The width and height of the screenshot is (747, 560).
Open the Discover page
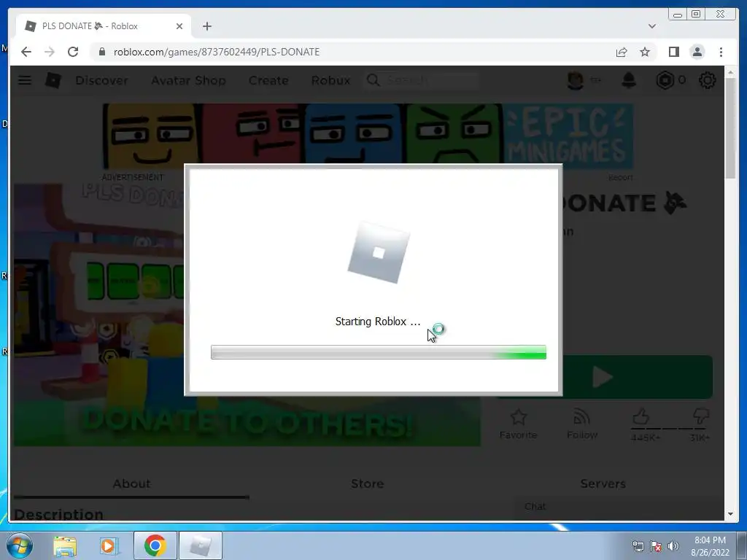coord(101,80)
